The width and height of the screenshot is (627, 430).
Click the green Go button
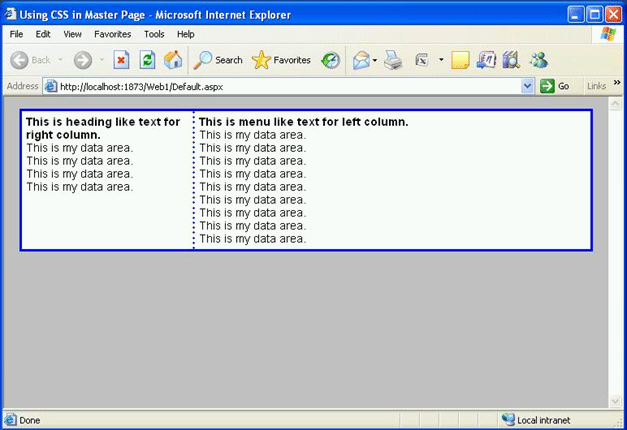(x=555, y=86)
